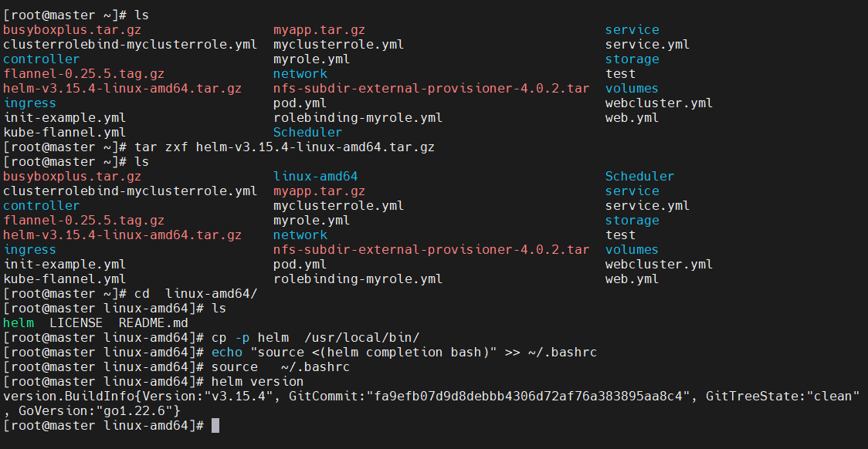
Task: Click 'ls' command after the linux-amd64 prompt
Action: click(x=219, y=308)
